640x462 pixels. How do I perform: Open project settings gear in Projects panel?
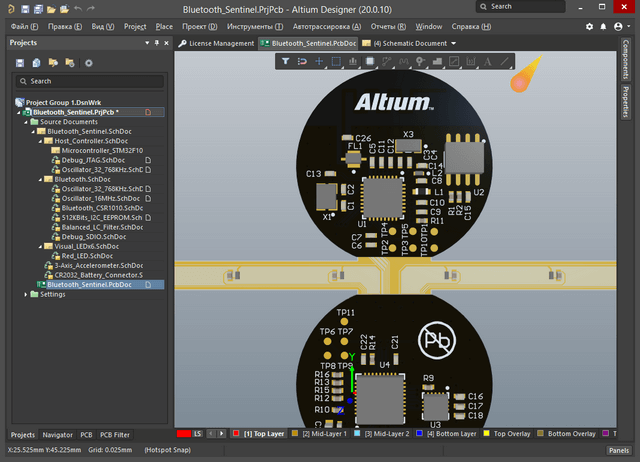coord(88,63)
